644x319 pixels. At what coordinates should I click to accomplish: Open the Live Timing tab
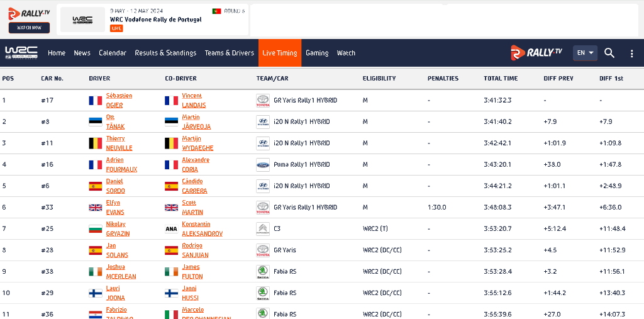pyautogui.click(x=279, y=53)
